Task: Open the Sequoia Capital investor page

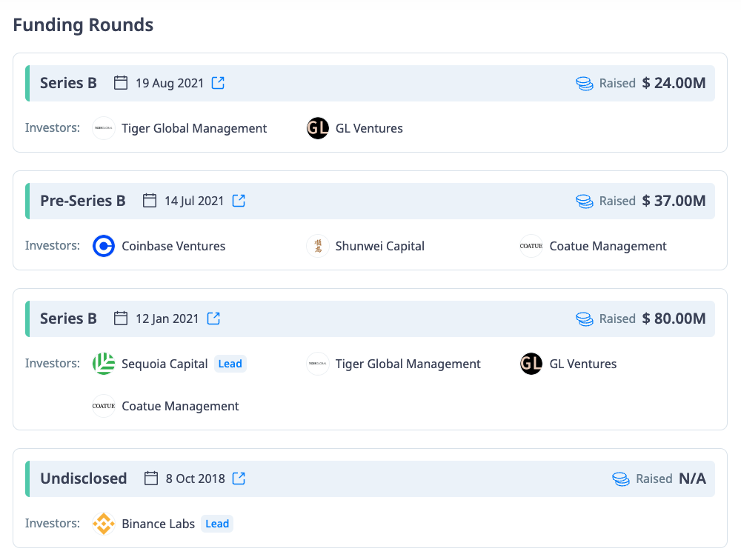Action: click(165, 364)
